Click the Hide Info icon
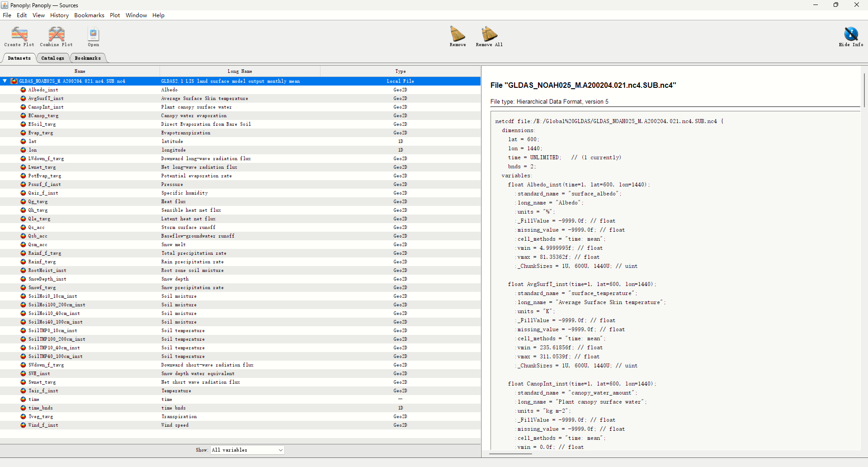The height and width of the screenshot is (467, 868). 851,36
